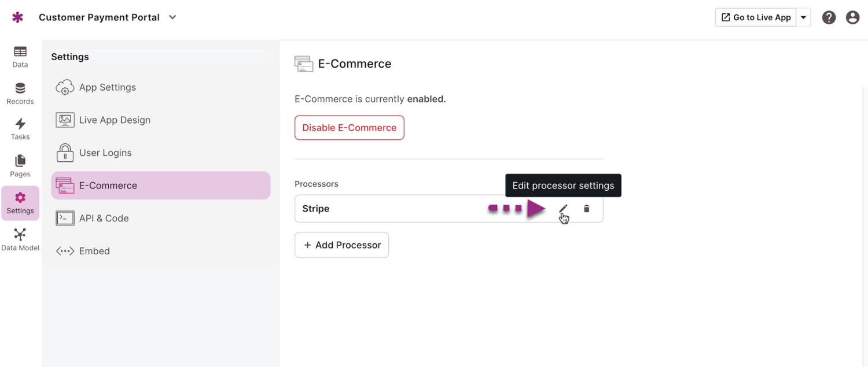Select Live App Design
Image resolution: width=868 pixels, height=367 pixels.
[x=114, y=120]
